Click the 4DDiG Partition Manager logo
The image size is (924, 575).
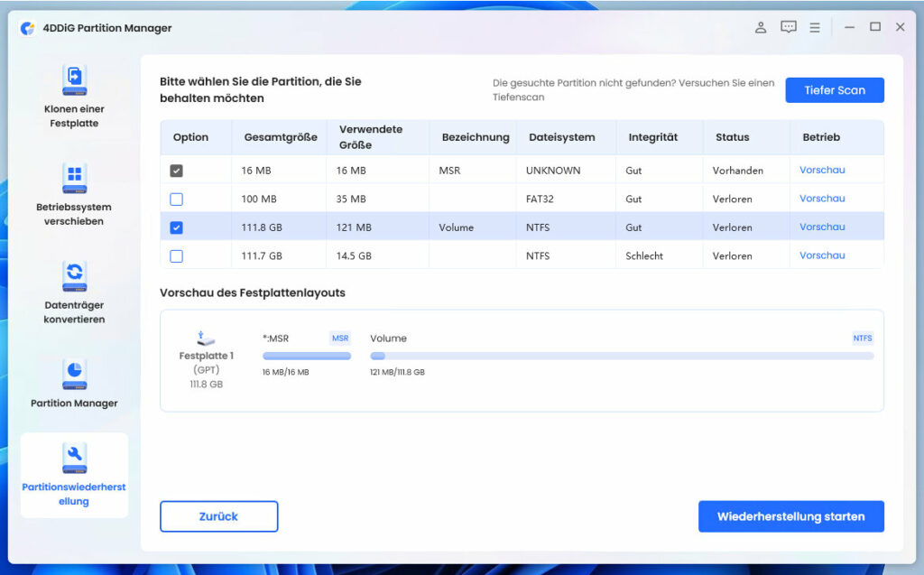[x=30, y=28]
